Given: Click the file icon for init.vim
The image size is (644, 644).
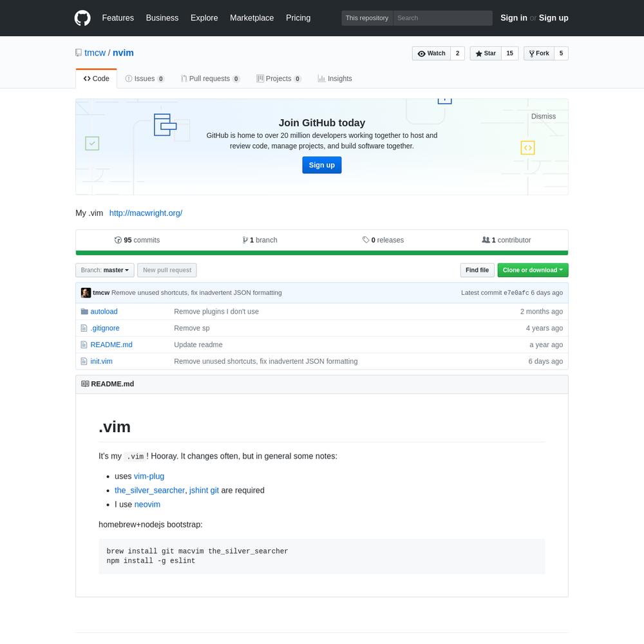Looking at the screenshot, I should (x=84, y=361).
